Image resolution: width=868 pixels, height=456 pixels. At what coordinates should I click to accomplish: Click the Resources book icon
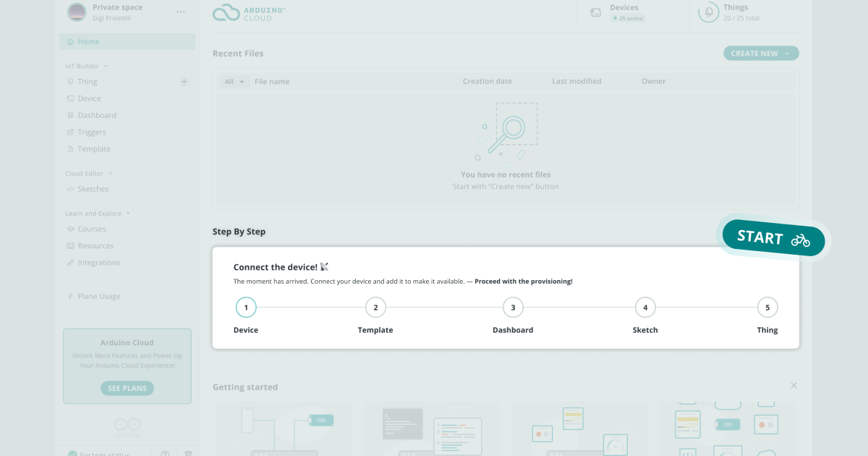point(70,246)
